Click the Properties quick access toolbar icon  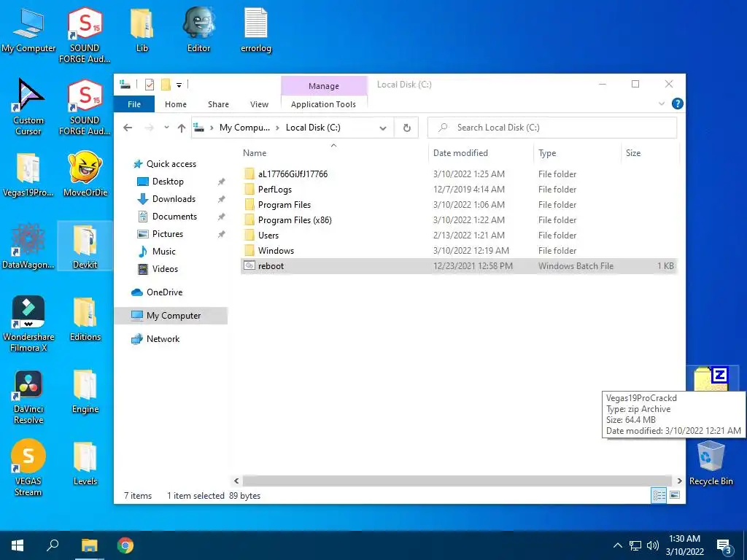coord(149,85)
